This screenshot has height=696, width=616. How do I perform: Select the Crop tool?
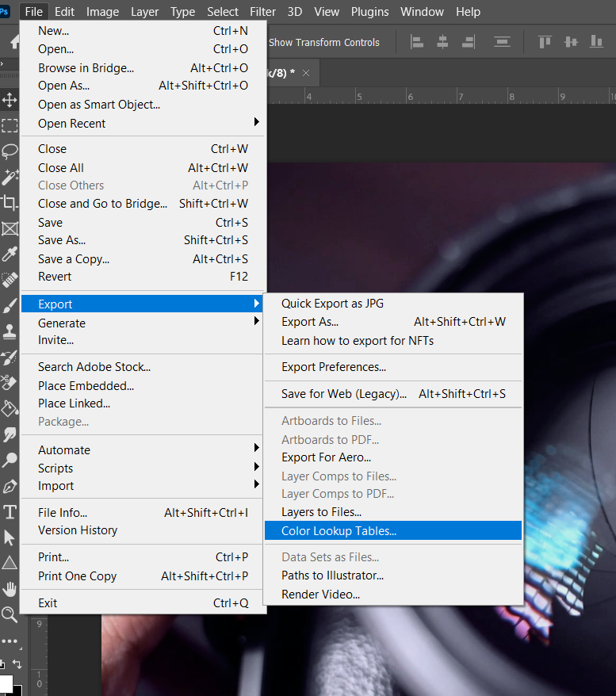pyautogui.click(x=10, y=203)
